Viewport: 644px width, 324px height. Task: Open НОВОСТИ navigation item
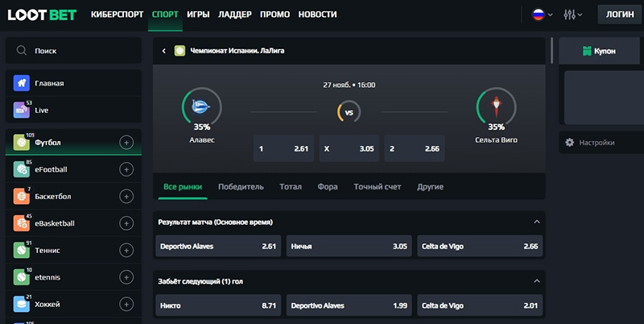(x=317, y=15)
